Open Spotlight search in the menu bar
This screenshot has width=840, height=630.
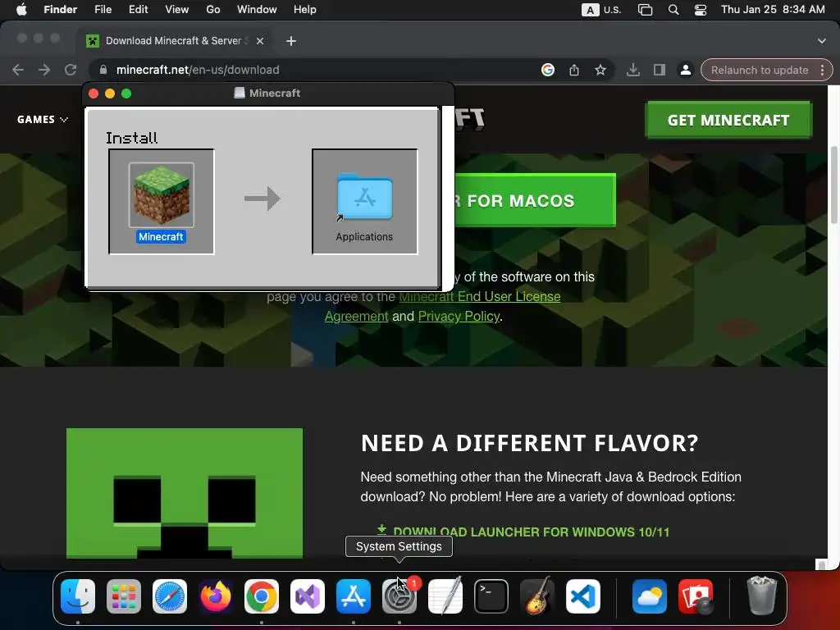673,10
